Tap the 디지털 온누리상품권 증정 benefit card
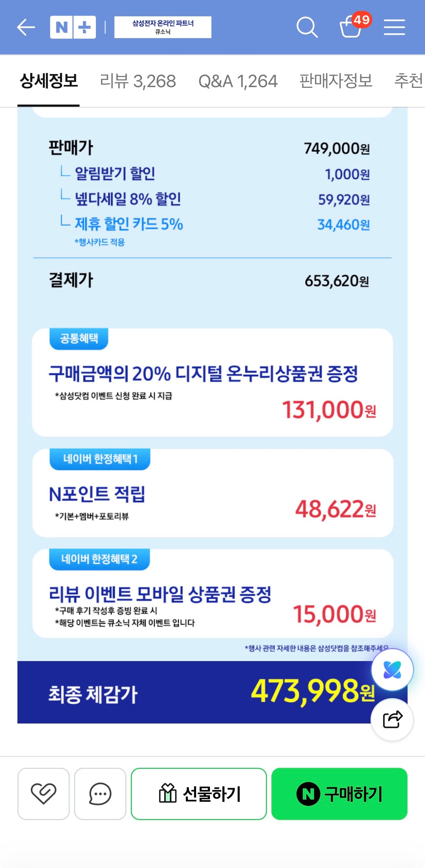 coord(212,382)
